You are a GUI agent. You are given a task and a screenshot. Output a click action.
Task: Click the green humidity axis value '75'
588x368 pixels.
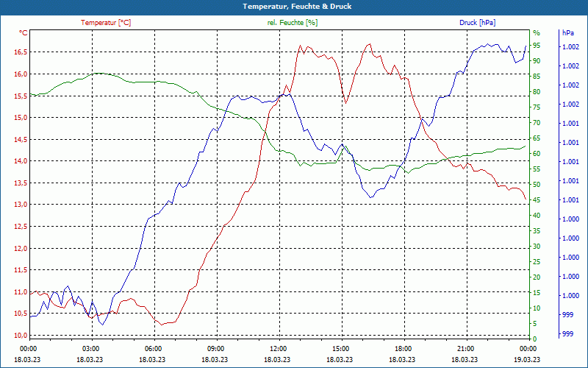tap(537, 107)
